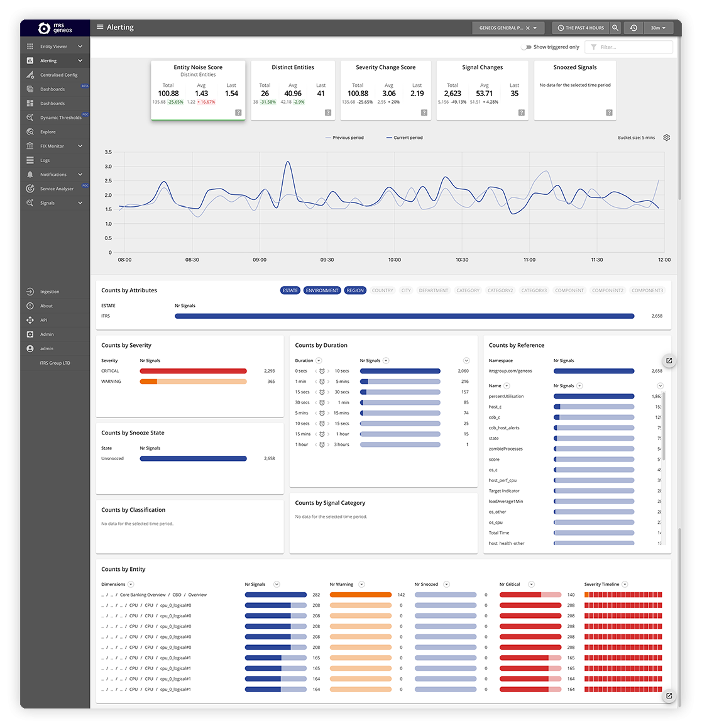This screenshot has width=702, height=728.
Task: Open the Alerting hamburger menu
Action: coord(101,27)
